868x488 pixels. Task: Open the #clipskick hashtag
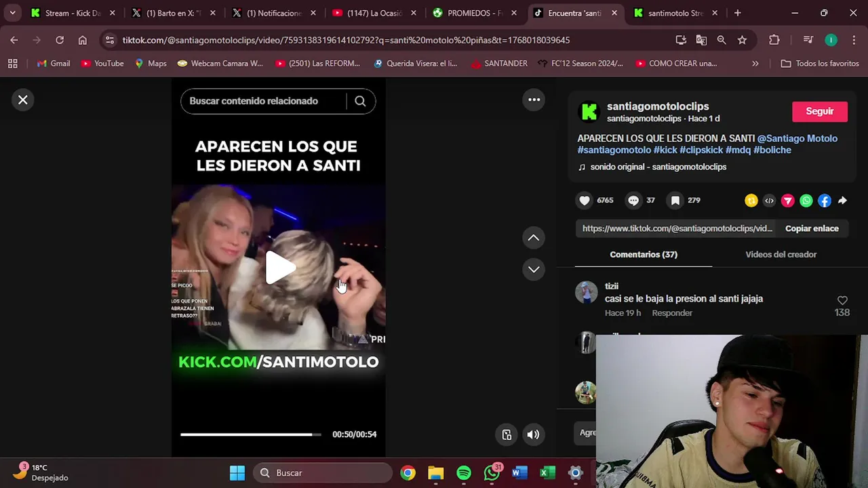pyautogui.click(x=701, y=150)
